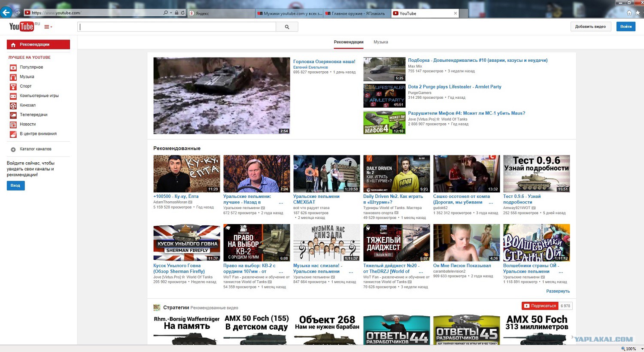The height and width of the screenshot is (352, 644).
Task: Click the browser back arrow button
Action: (6, 12)
